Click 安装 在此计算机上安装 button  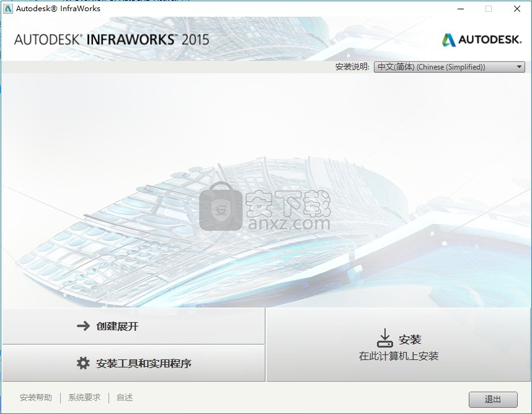tap(398, 344)
